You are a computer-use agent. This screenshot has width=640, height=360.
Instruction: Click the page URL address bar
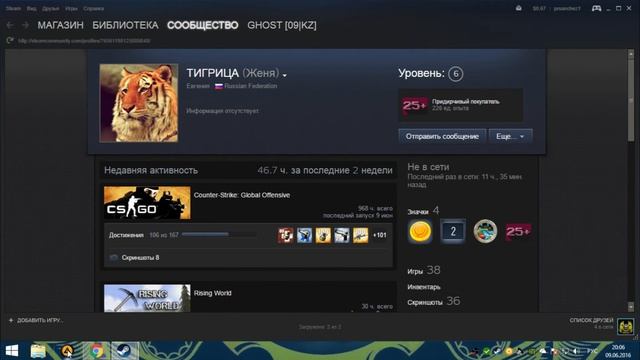(84, 40)
